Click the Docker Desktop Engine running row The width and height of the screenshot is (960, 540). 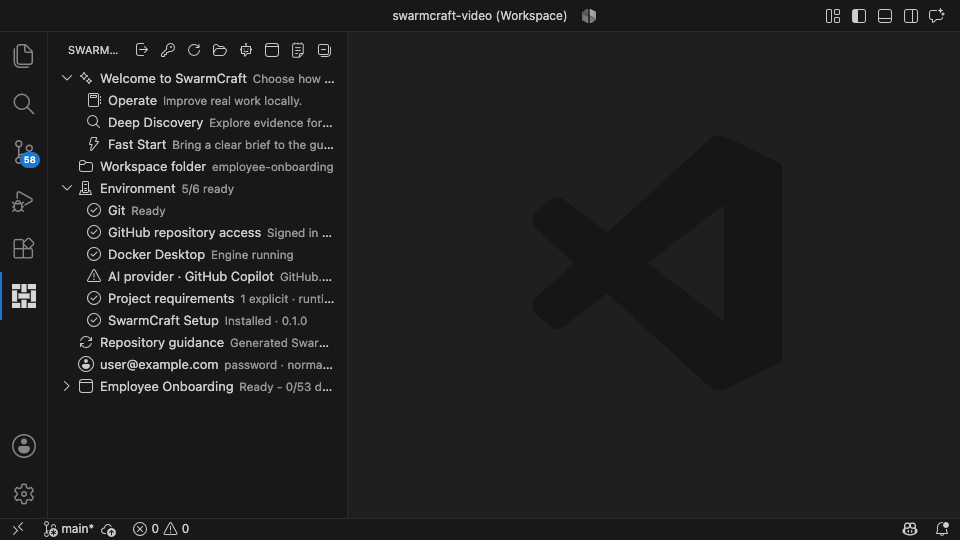tap(197, 255)
